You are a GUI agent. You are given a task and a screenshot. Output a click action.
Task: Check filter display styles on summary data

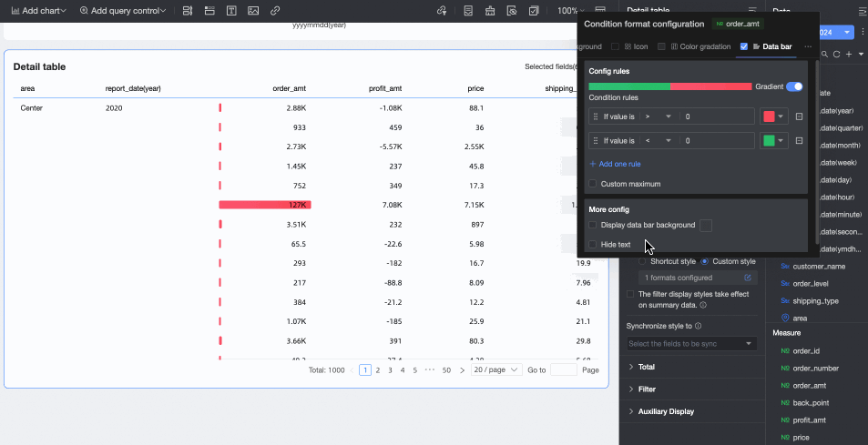(630, 294)
